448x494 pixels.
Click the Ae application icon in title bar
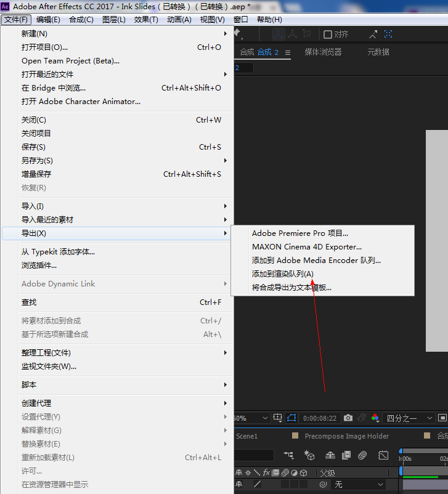[x=5, y=6]
